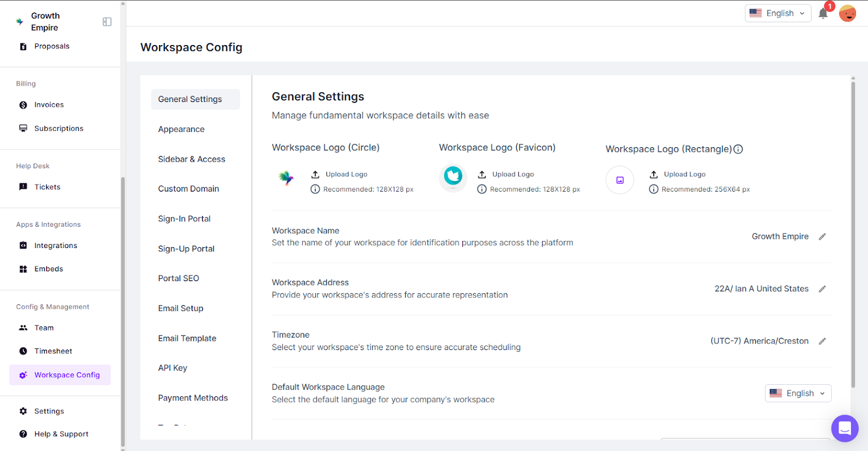Open Integrations from the sidebar

tap(55, 246)
